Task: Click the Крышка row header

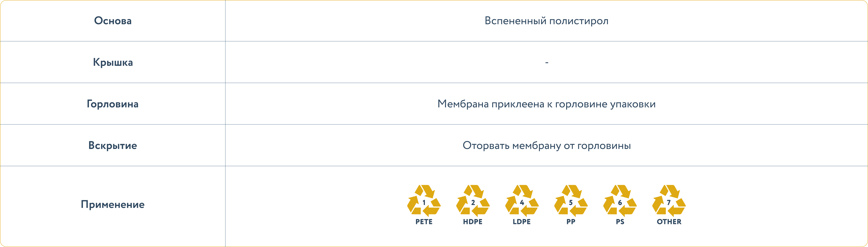Action: (113, 63)
